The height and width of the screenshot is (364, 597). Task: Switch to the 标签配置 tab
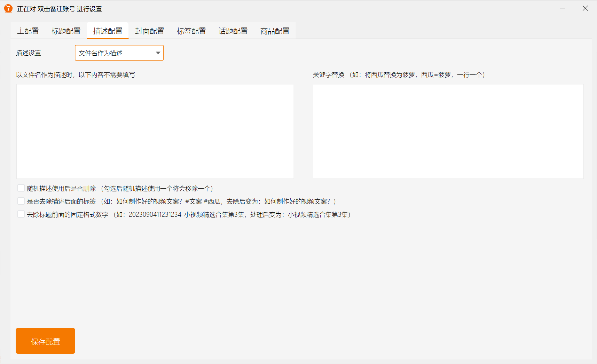pyautogui.click(x=191, y=31)
